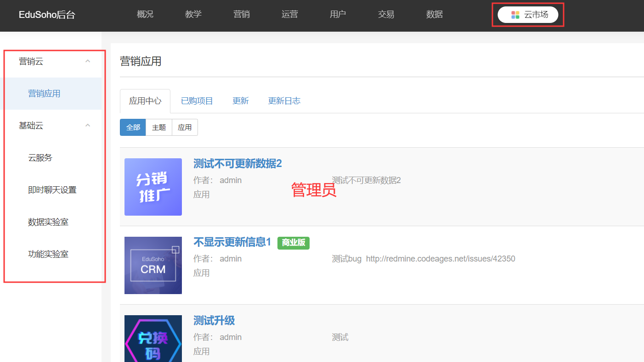Open 测试不可更新数据2 app title link

coord(237,164)
